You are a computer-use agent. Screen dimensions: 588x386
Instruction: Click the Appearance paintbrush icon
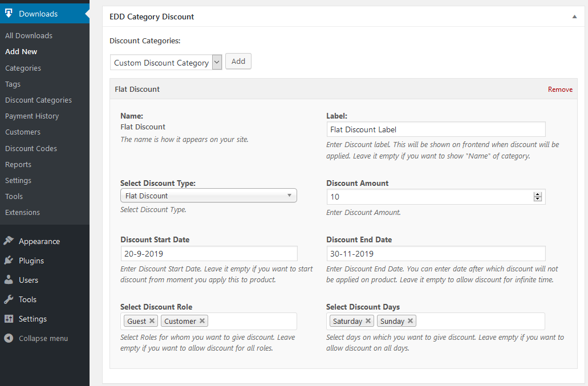[x=9, y=241]
